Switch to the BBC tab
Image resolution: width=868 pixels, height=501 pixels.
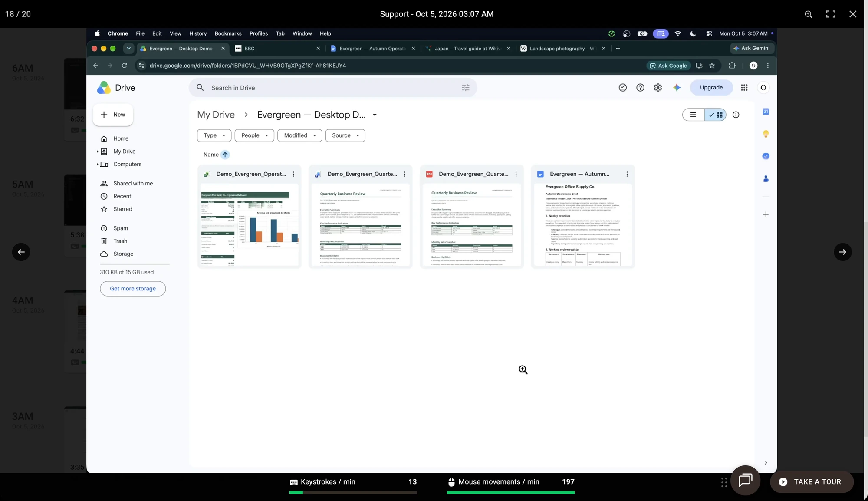(x=278, y=49)
